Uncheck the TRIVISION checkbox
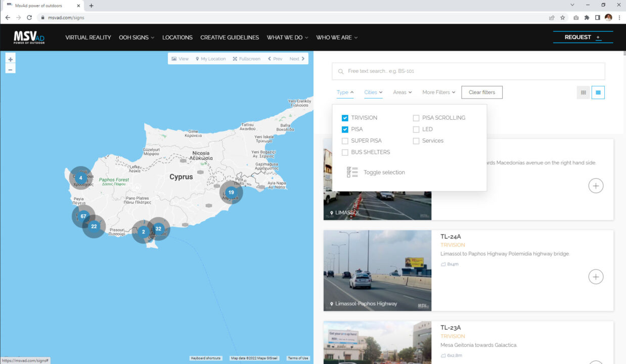Screen dimensions: 626x364 pyautogui.click(x=345, y=118)
